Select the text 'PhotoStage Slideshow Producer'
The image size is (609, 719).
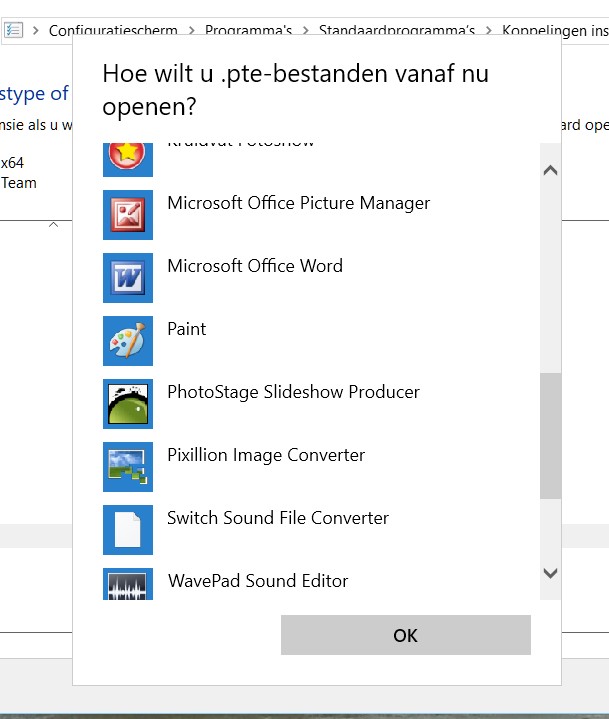tap(293, 392)
